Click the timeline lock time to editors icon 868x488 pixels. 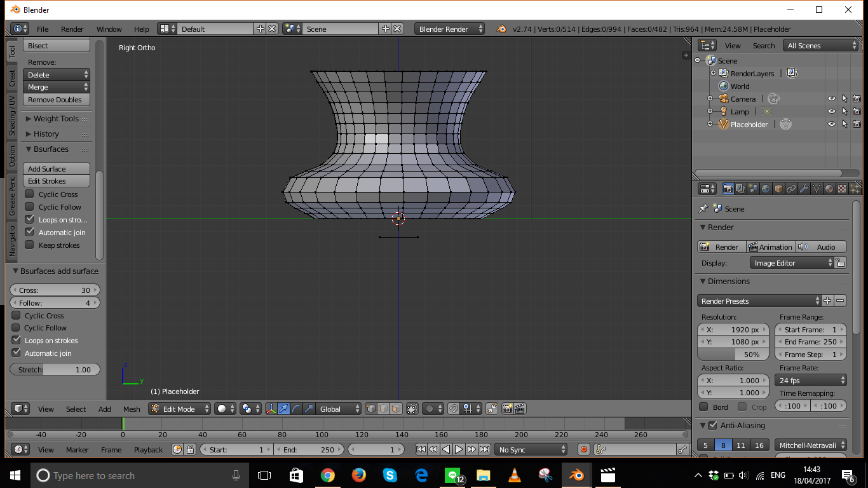[190, 449]
